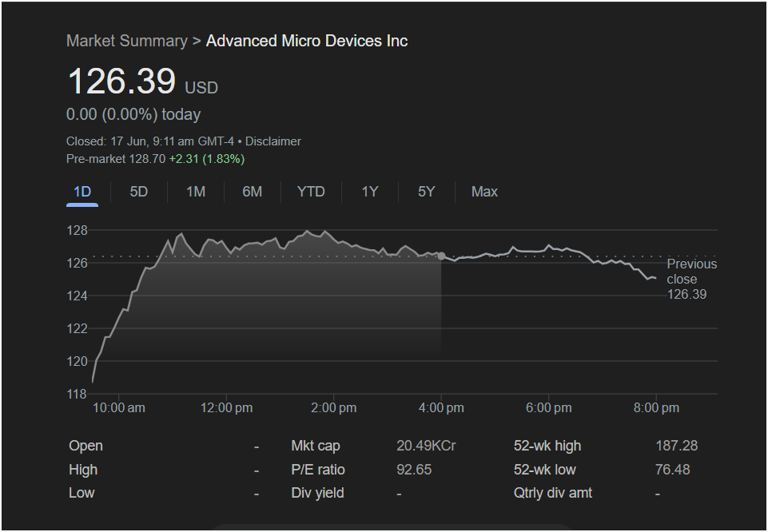Click the 12:00 pm axis label

click(x=226, y=408)
